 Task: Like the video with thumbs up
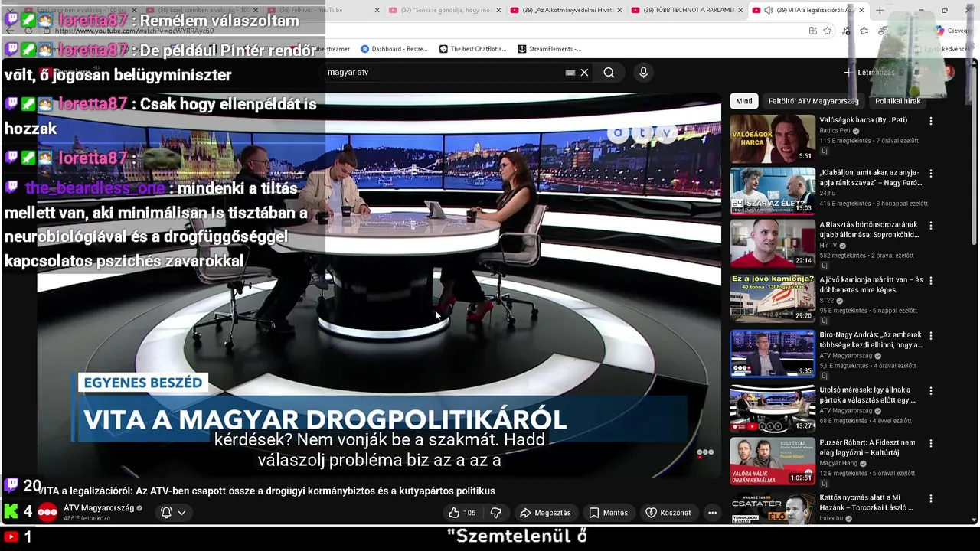454,513
